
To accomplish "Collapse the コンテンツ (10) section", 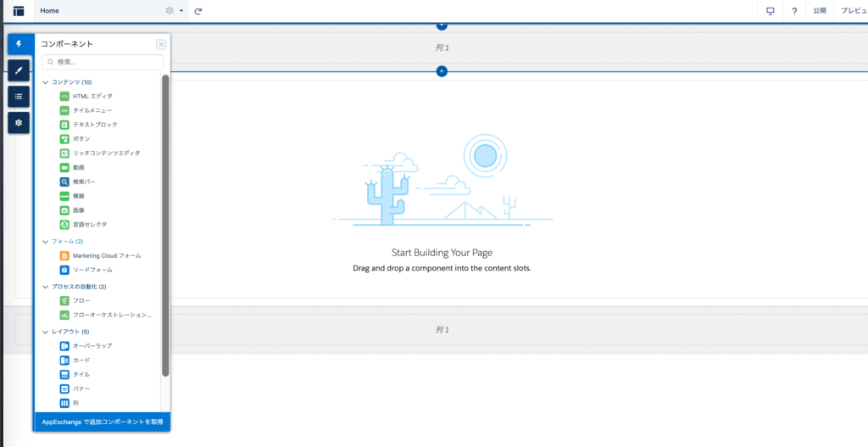I will (46, 82).
